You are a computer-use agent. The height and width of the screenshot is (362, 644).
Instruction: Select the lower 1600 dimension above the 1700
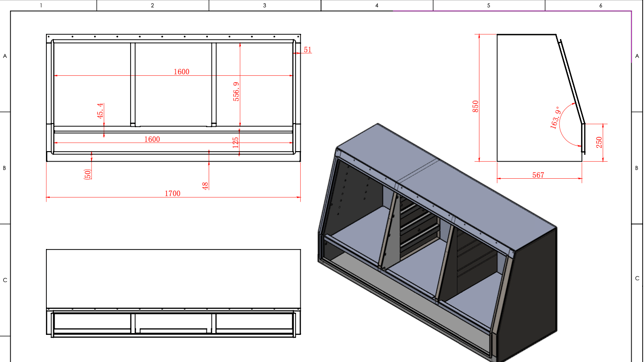(x=152, y=139)
